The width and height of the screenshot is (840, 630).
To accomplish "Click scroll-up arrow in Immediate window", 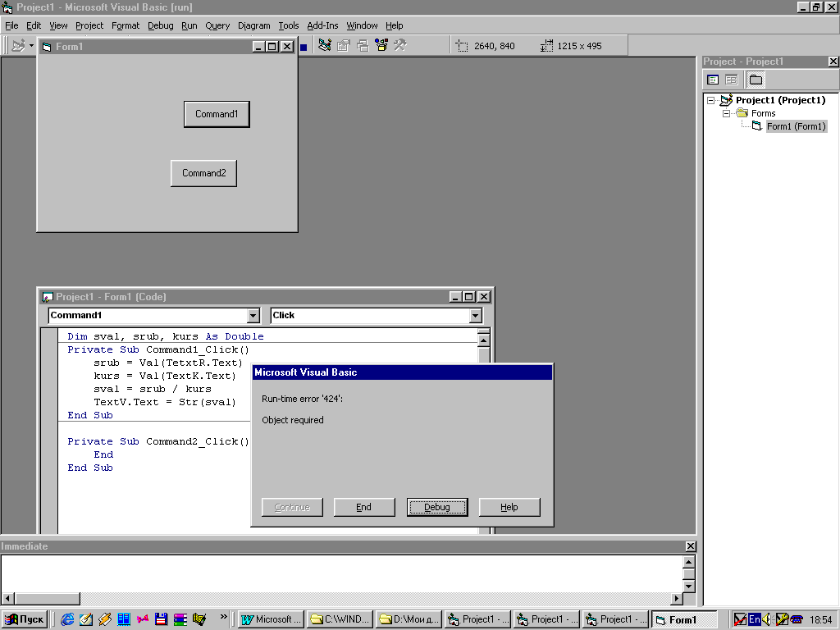I will 689,561.
